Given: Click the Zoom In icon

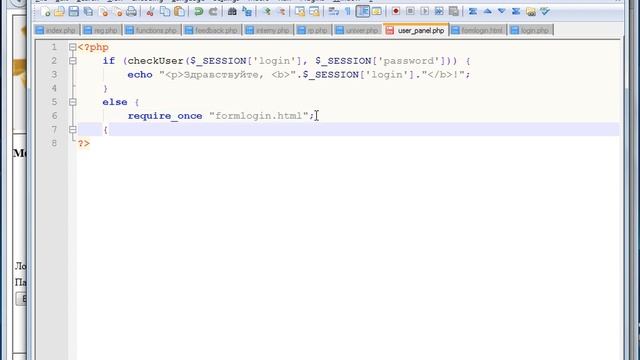Looking at the screenshot, I should 267,11.
